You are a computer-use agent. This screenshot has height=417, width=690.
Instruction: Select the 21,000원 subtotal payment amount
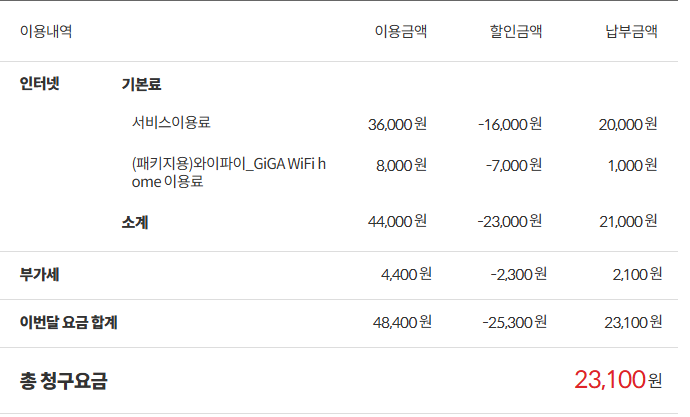click(628, 221)
